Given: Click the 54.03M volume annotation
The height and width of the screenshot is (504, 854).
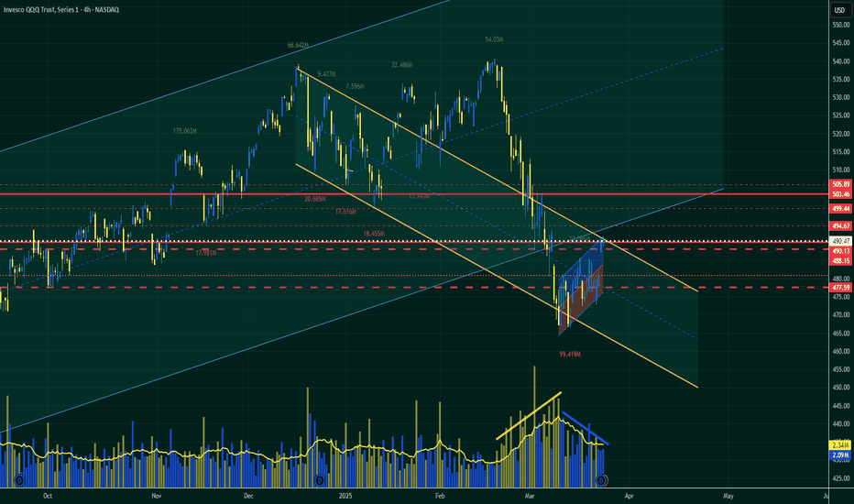Looking at the screenshot, I should pyautogui.click(x=494, y=39).
